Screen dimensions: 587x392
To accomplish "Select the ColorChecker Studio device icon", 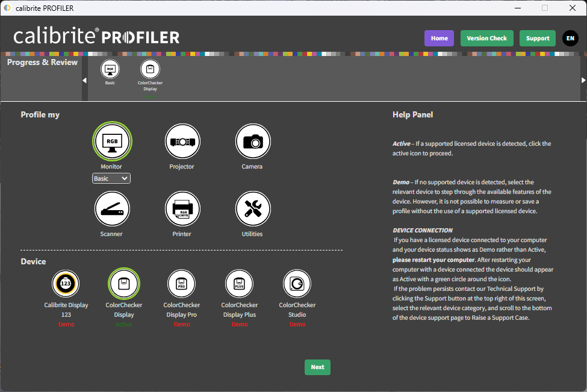I will coord(297,284).
